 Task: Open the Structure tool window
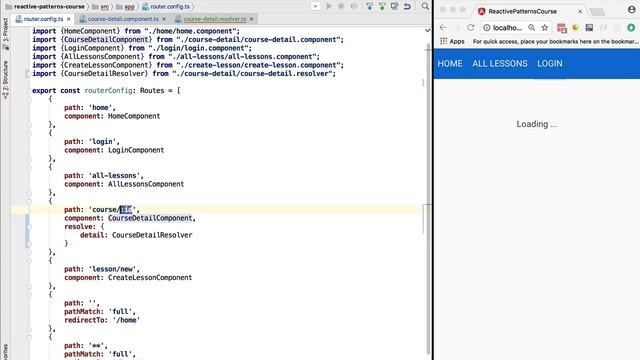coord(5,80)
